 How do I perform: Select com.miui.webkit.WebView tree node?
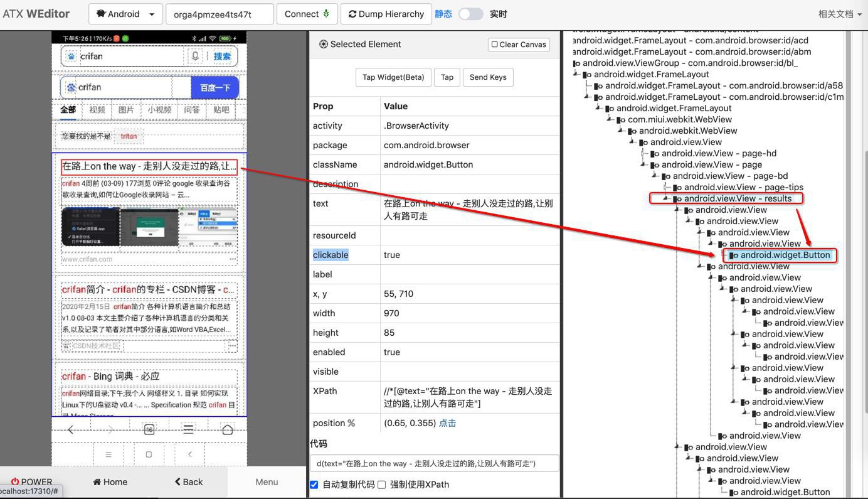coord(680,119)
